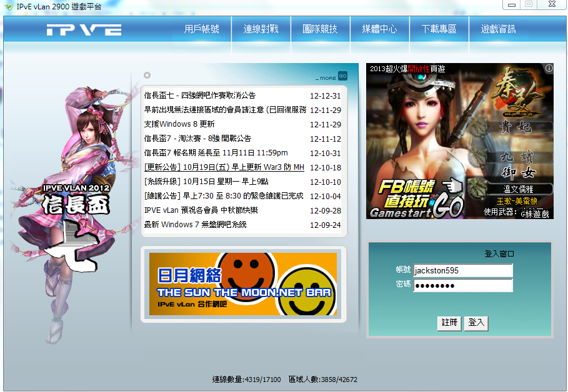The width and height of the screenshot is (568, 392).
Task: Open the 用戶帳號 menu
Action: [x=201, y=29]
